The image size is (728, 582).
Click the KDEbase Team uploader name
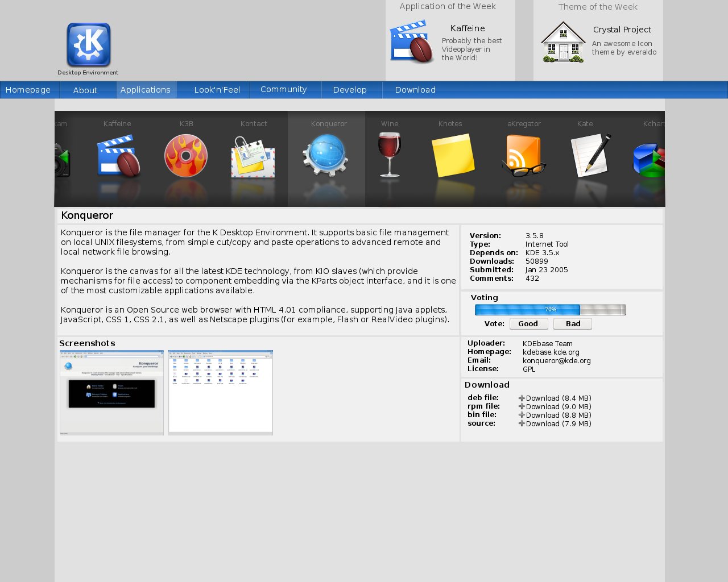pyautogui.click(x=548, y=344)
